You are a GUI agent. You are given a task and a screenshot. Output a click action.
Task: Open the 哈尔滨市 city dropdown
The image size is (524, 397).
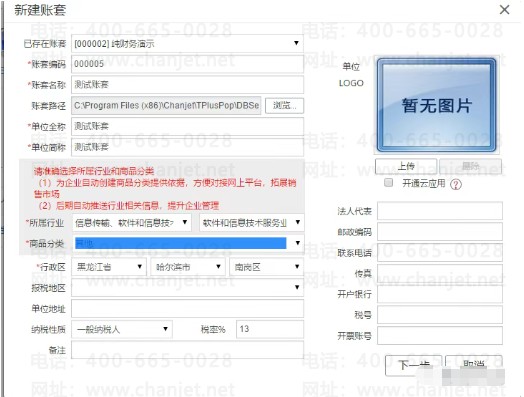pyautogui.click(x=188, y=267)
